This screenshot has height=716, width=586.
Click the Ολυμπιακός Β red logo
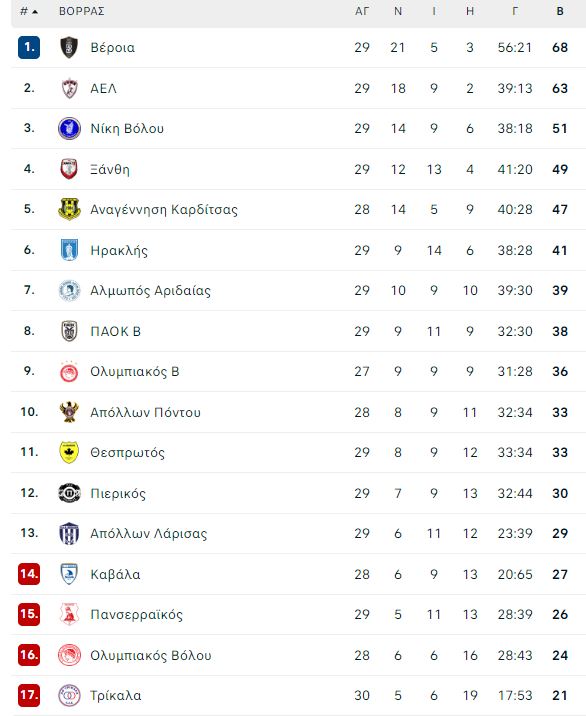pos(69,372)
